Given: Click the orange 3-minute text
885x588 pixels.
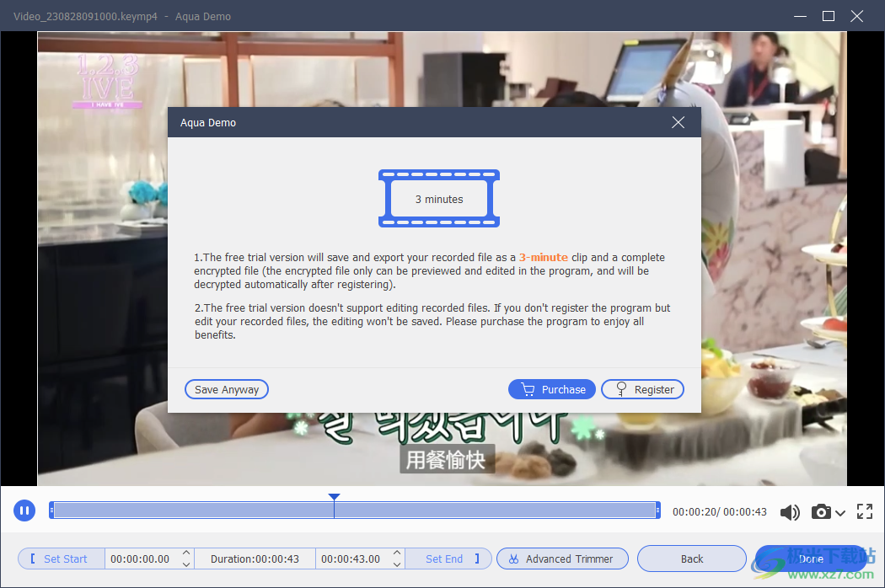Looking at the screenshot, I should (x=544, y=257).
